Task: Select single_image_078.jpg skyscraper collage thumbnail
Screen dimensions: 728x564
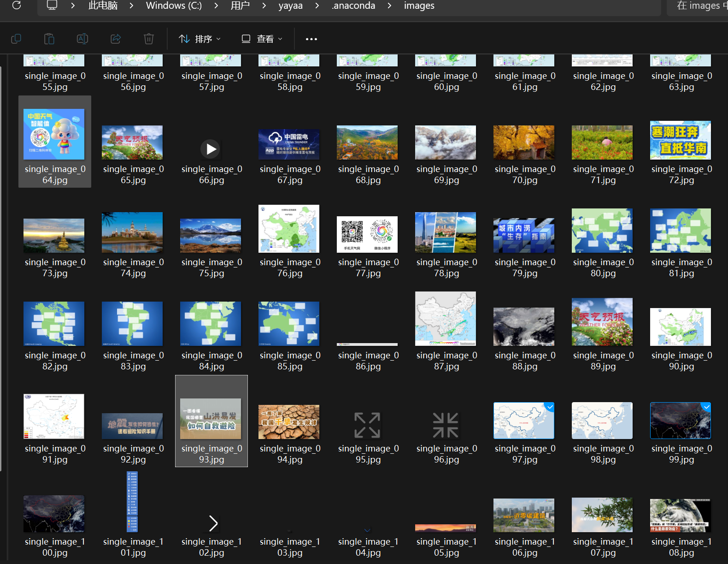Action: [x=446, y=232]
